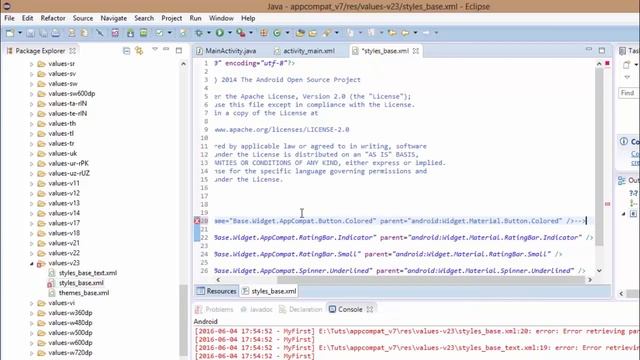Image resolution: width=640 pixels, height=360 pixels.
Task: Switch to the Resources editor tab
Action: click(217, 291)
